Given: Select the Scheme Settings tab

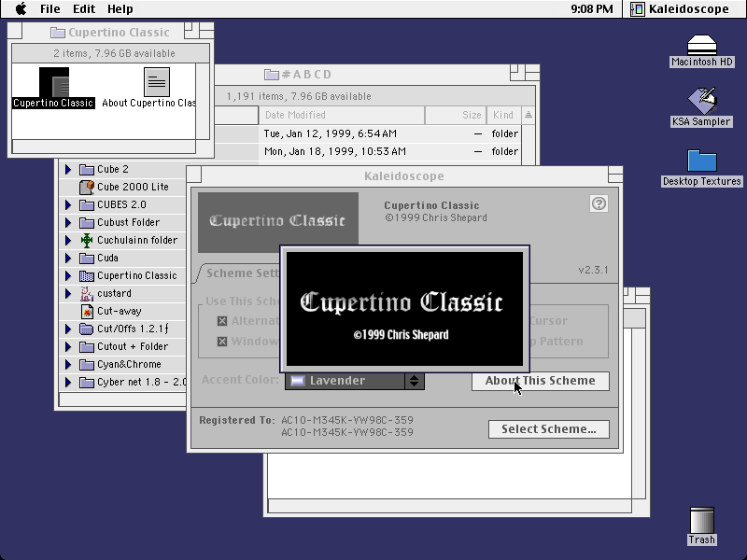Looking at the screenshot, I should coord(242,273).
